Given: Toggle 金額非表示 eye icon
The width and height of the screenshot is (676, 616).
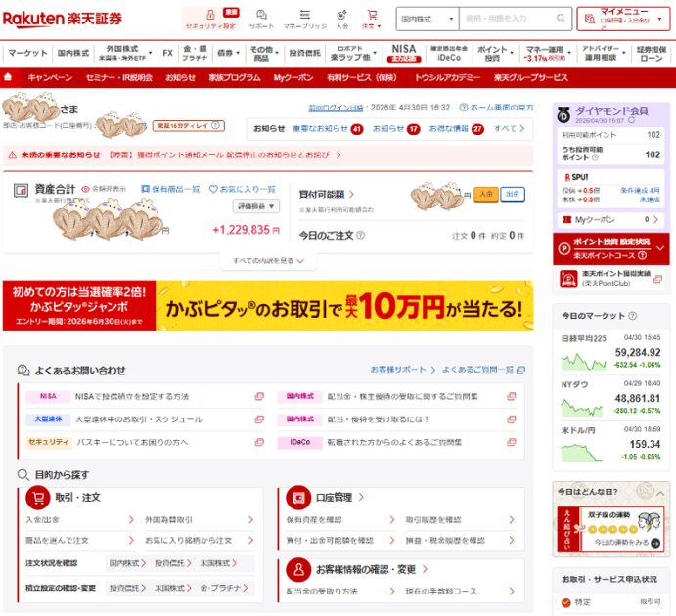Looking at the screenshot, I should tap(85, 189).
